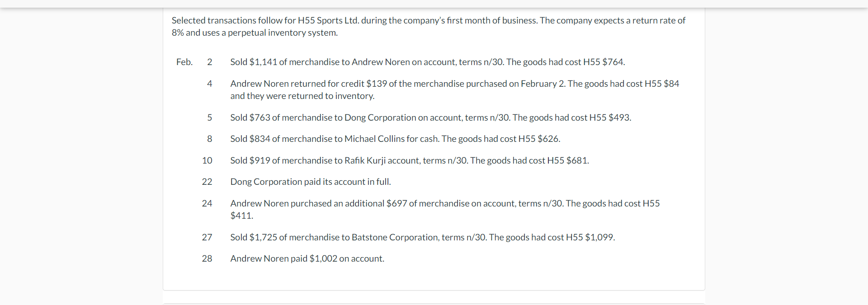Click the intro paragraph about H55 Sports Ltd.

pyautogui.click(x=429, y=26)
